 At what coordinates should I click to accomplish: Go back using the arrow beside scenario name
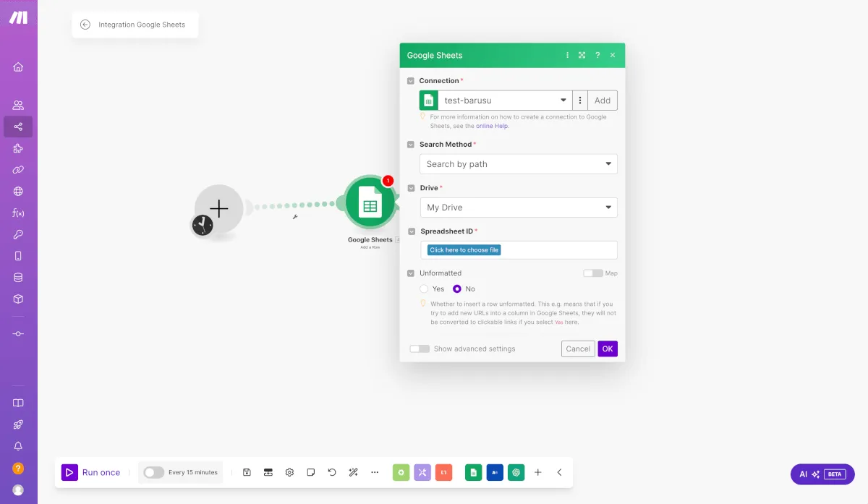(x=85, y=25)
